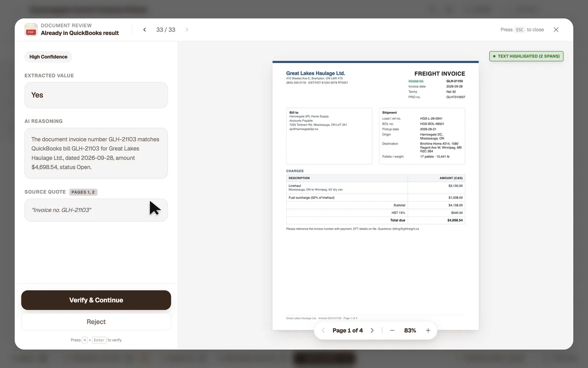This screenshot has width=588, height=368.
Task: Close the Document Review dialog
Action: click(x=556, y=30)
